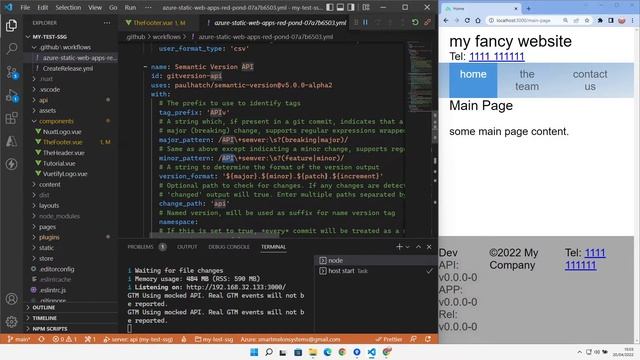The height and width of the screenshot is (360, 640).
Task: Click the debug Restart icon
Action: pos(415,22)
